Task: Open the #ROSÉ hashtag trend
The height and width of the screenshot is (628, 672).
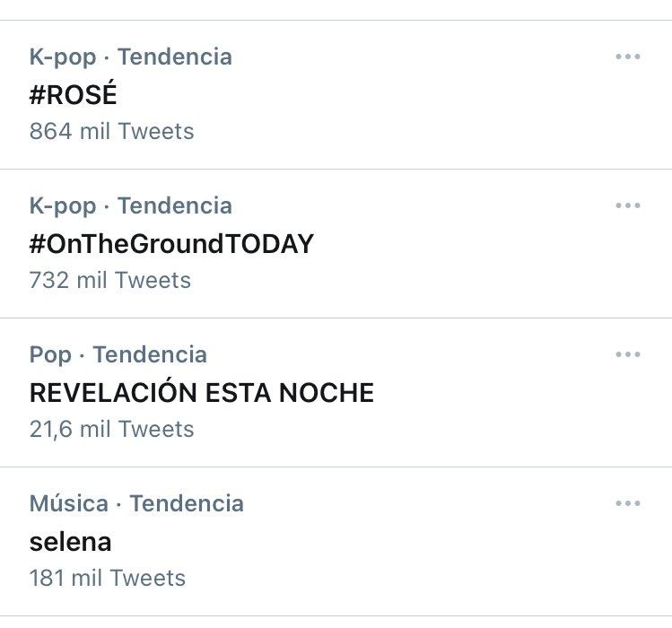Action: pos(73,94)
